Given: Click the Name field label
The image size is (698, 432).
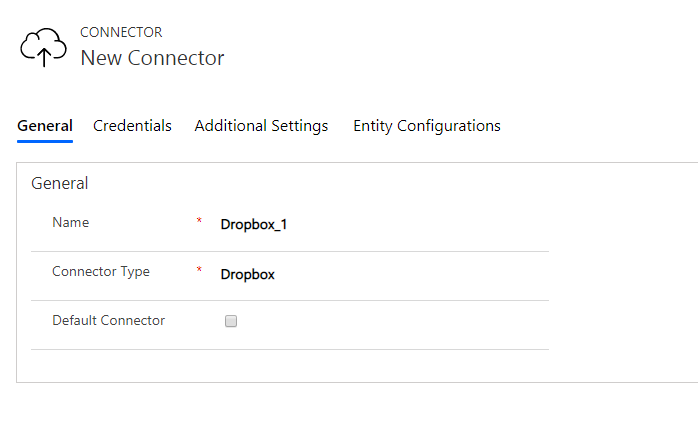Looking at the screenshot, I should point(71,222).
